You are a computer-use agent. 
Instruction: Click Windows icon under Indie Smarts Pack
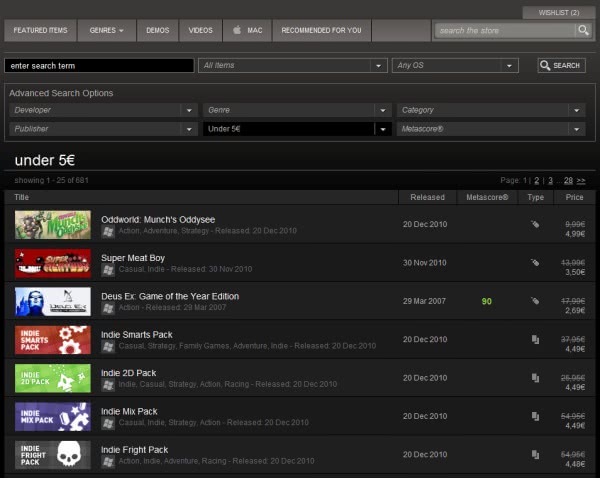coord(108,347)
